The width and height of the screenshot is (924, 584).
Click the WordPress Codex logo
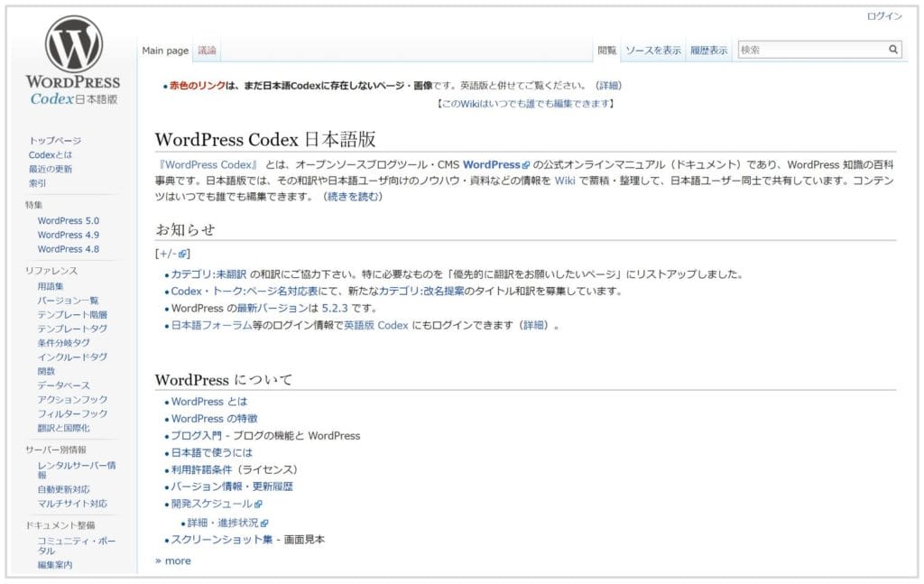click(73, 60)
